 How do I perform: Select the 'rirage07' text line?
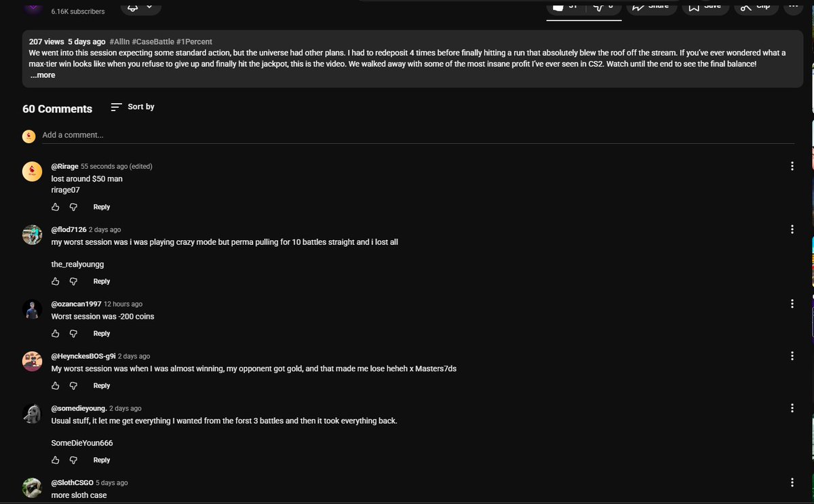pyautogui.click(x=65, y=190)
